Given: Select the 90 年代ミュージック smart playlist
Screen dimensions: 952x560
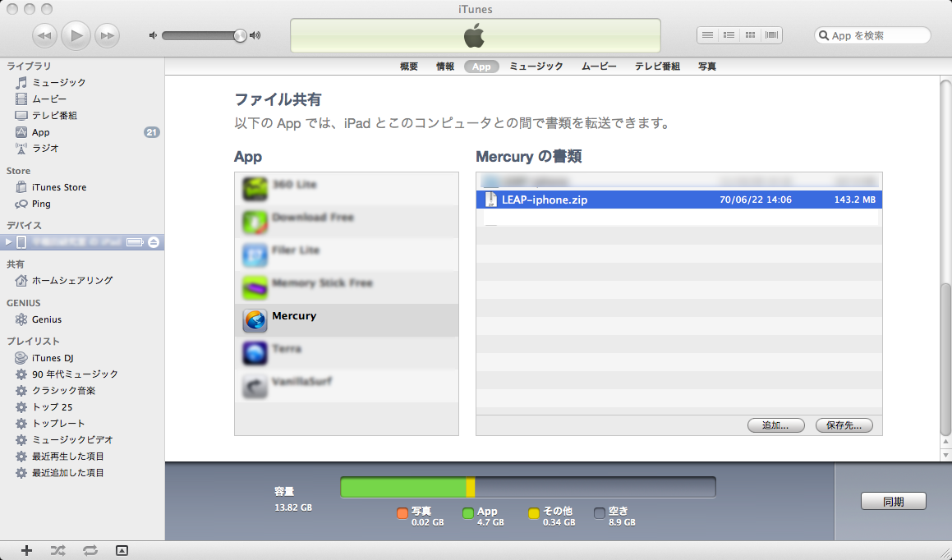Looking at the screenshot, I should (67, 374).
